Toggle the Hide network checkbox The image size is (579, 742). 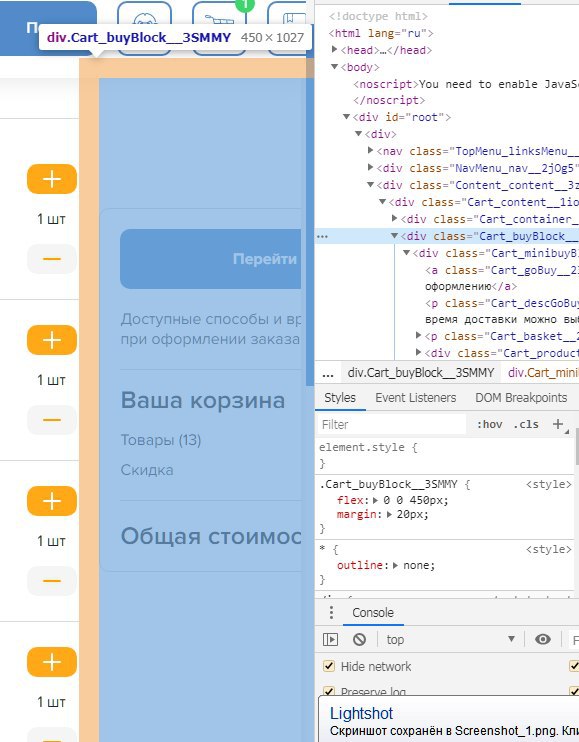point(328,666)
